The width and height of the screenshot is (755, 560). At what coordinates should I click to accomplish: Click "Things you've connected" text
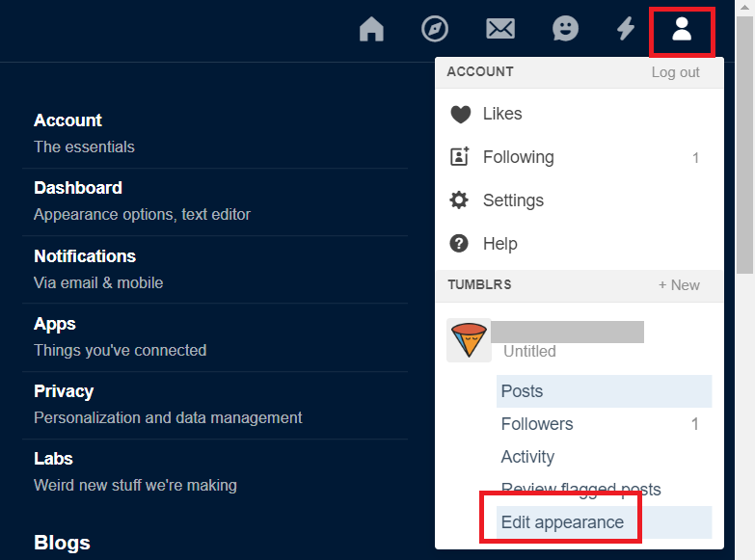pyautogui.click(x=121, y=350)
